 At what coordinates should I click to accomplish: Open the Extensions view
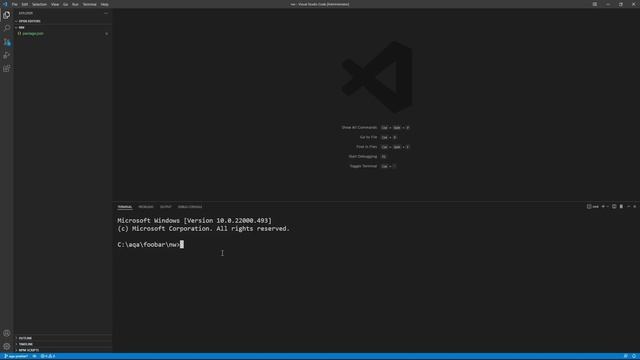[7, 69]
